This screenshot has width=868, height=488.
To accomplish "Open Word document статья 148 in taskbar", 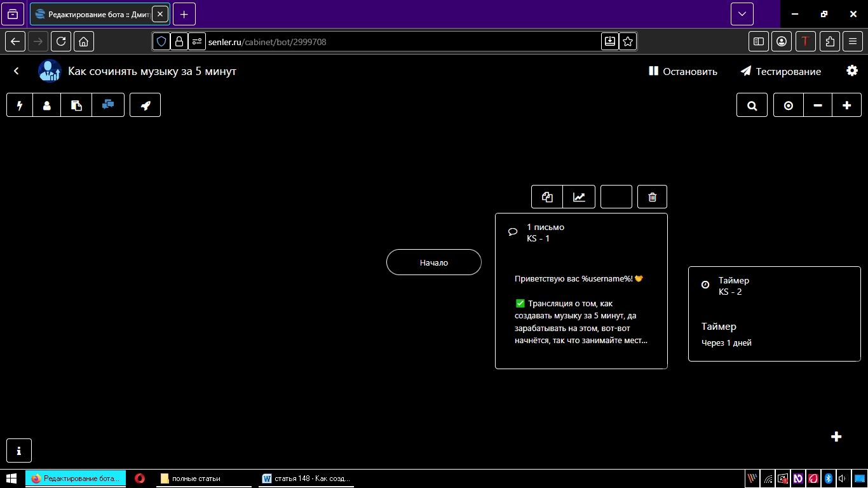I will point(308,478).
